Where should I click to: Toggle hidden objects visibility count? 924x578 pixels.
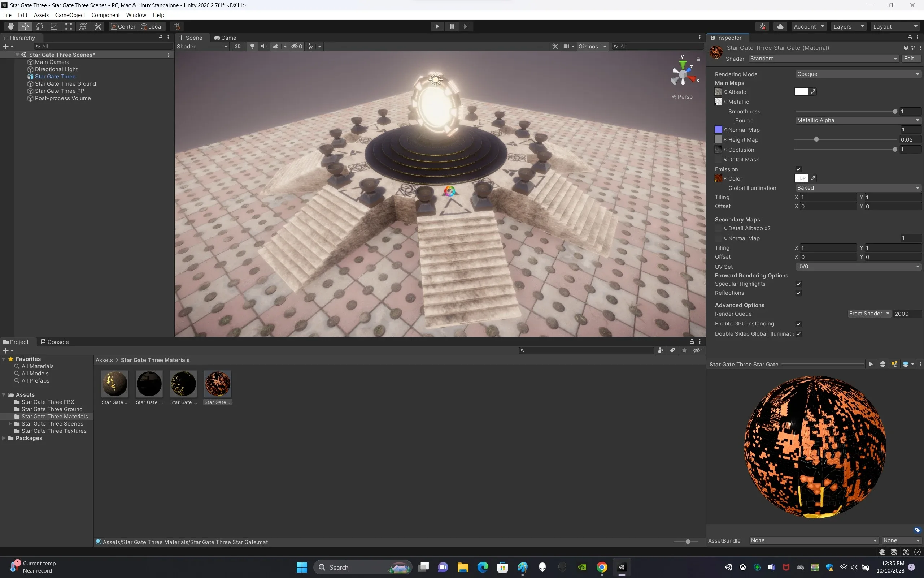point(297,46)
